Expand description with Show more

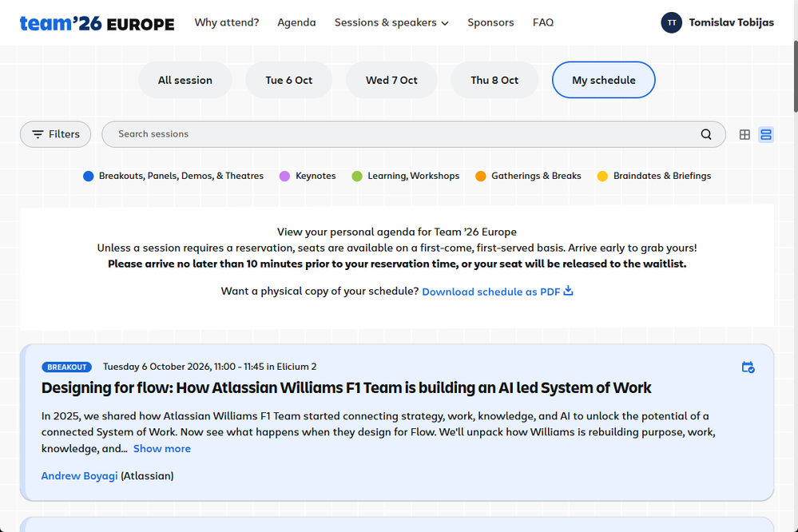[x=162, y=448]
